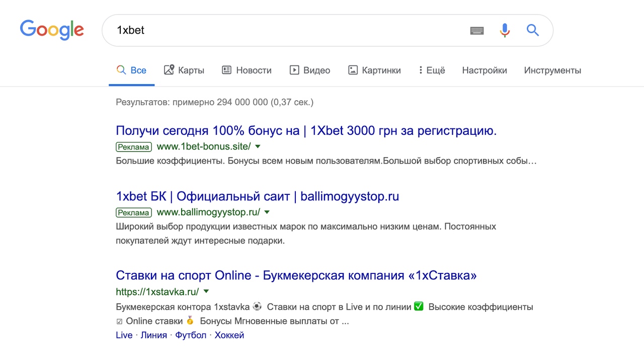The width and height of the screenshot is (644, 358).
Task: Click the www.ballimogyystop.ru/ URL text
Action: (x=208, y=212)
